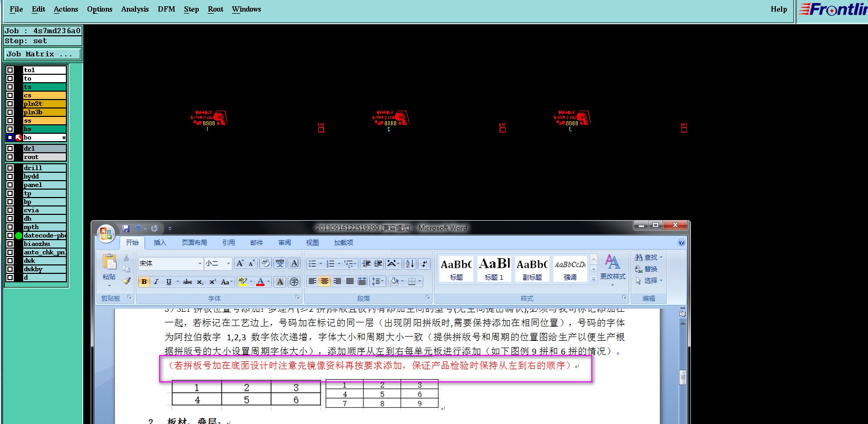Click 更改样式 change styles button
868x424 pixels.
click(x=612, y=270)
